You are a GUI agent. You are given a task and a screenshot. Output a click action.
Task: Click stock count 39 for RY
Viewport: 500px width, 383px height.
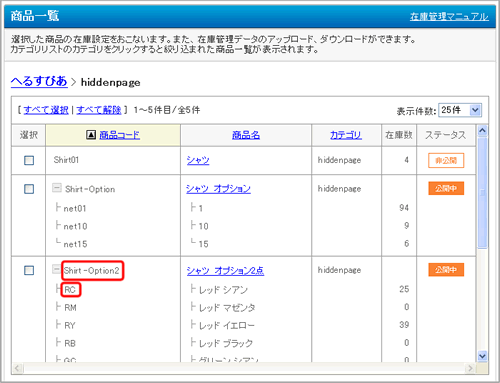pyautogui.click(x=404, y=325)
